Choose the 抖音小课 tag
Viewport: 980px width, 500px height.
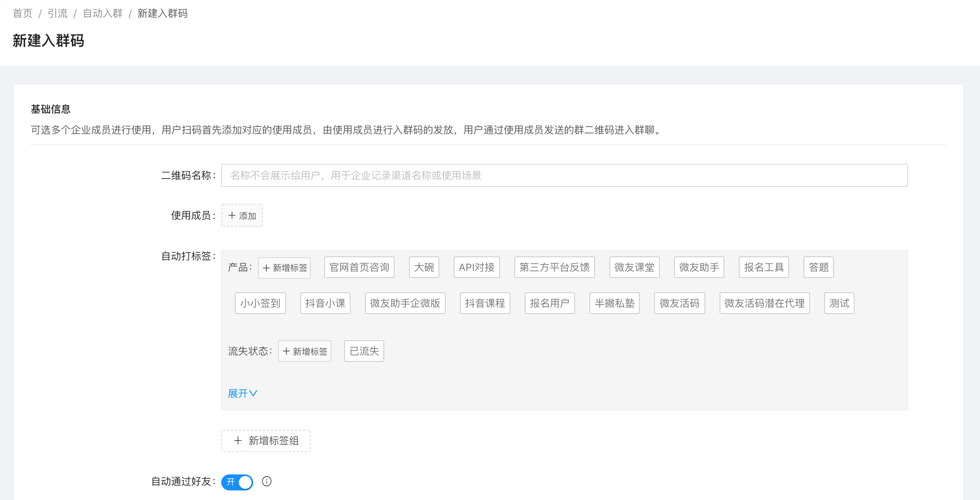(325, 303)
